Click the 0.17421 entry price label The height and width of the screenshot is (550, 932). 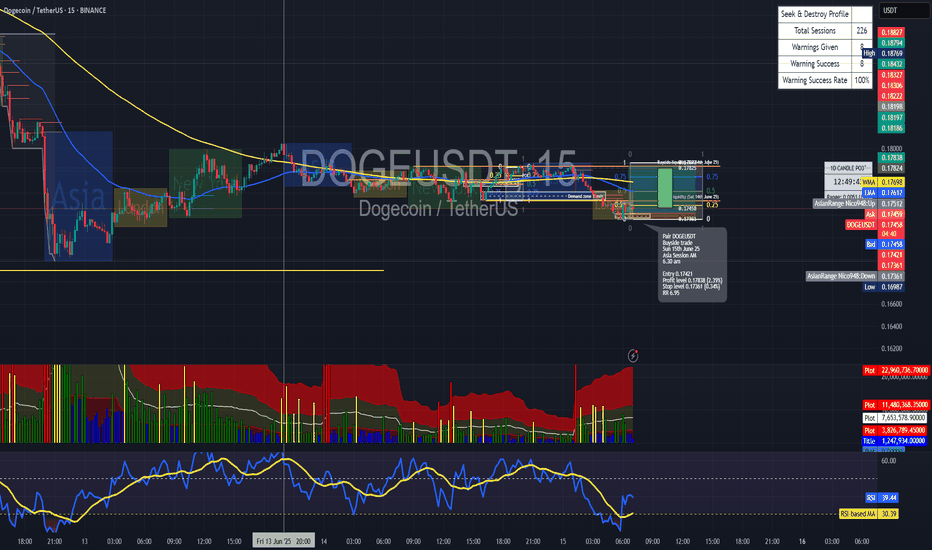892,255
